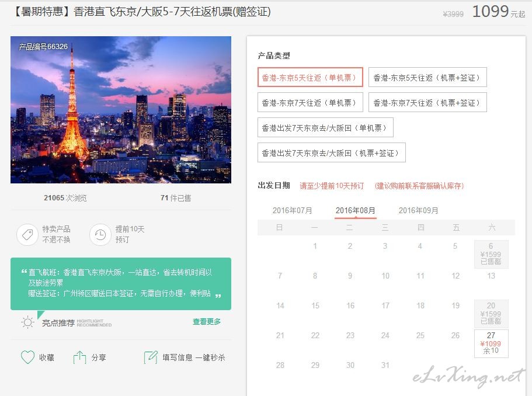532x396 pixels.
Task: Click the 请至少提前10天预订 notice
Action: 332,186
